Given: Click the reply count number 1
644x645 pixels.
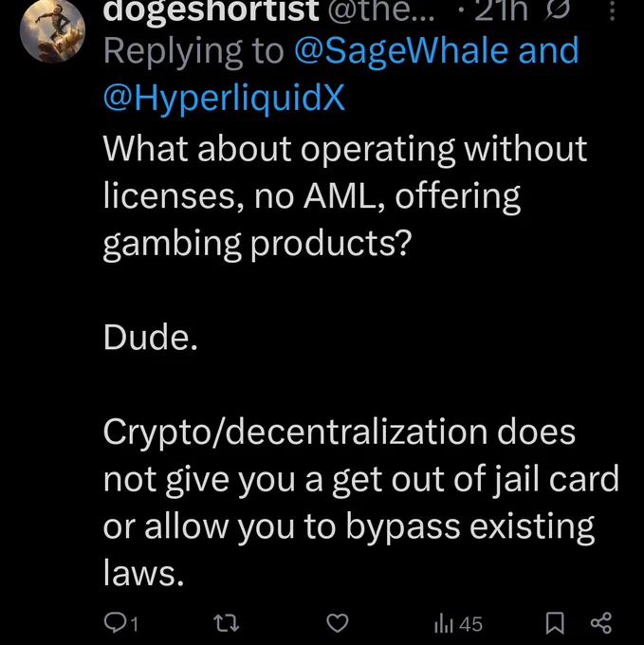Looking at the screenshot, I should pos(134,624).
